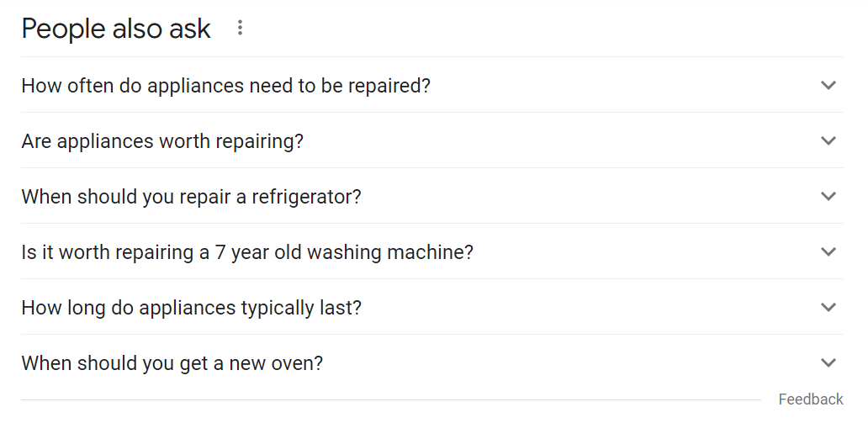Click the chevron beside the new oven question
The width and height of the screenshot is (868, 423).
tap(828, 362)
